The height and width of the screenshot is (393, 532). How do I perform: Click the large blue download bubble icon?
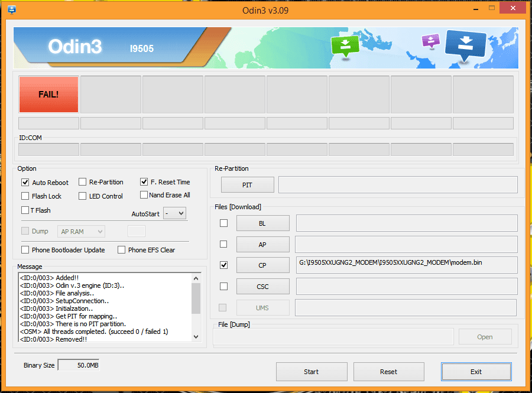point(465,46)
